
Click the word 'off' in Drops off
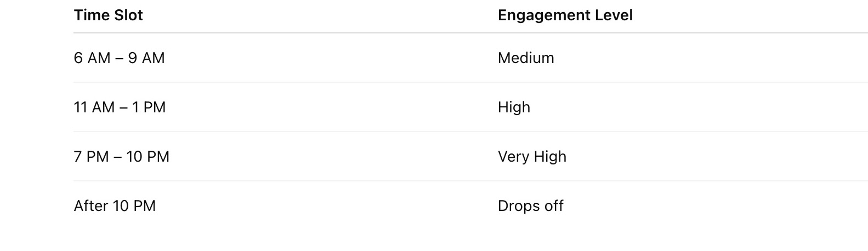[x=554, y=206]
